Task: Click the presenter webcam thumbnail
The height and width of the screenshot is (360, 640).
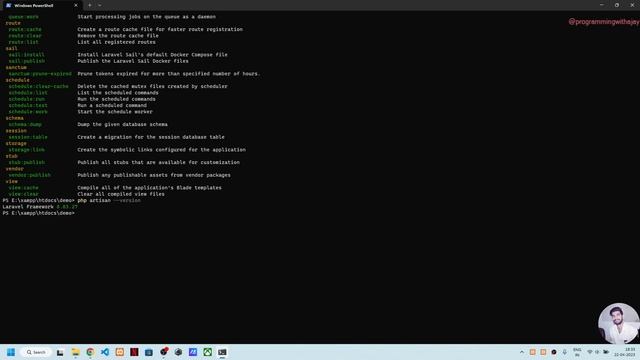Action: (x=618, y=323)
